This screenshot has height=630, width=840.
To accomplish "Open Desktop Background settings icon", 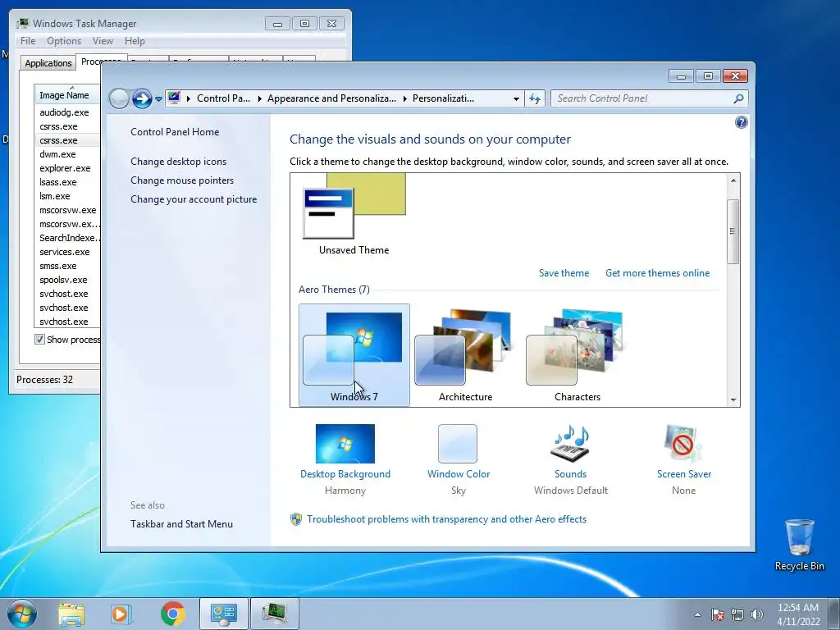I will [x=345, y=444].
